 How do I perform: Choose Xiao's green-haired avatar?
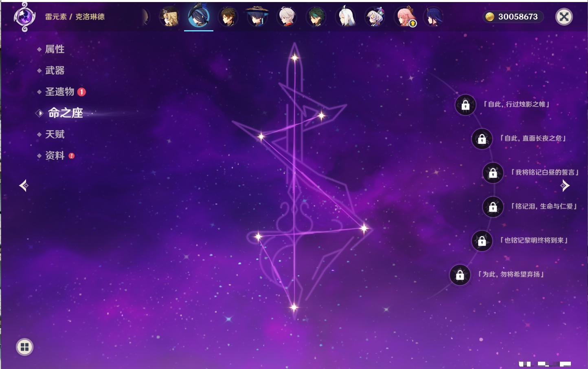coord(316,17)
